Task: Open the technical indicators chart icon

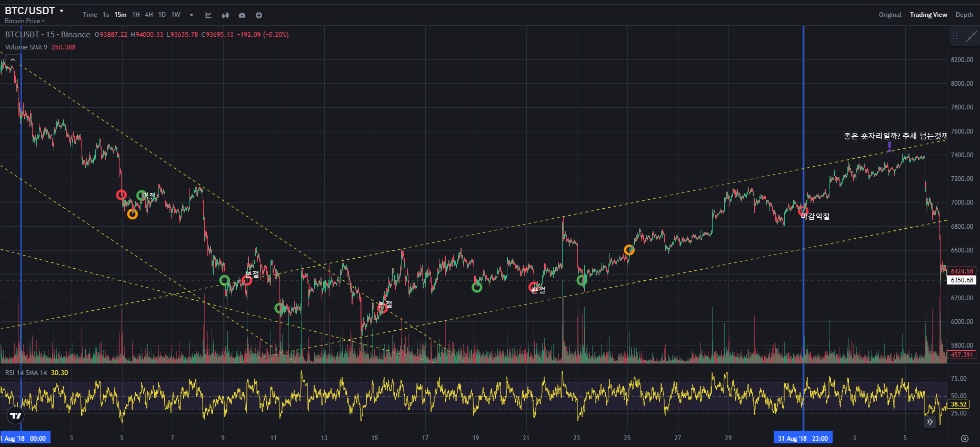Action: pos(208,15)
